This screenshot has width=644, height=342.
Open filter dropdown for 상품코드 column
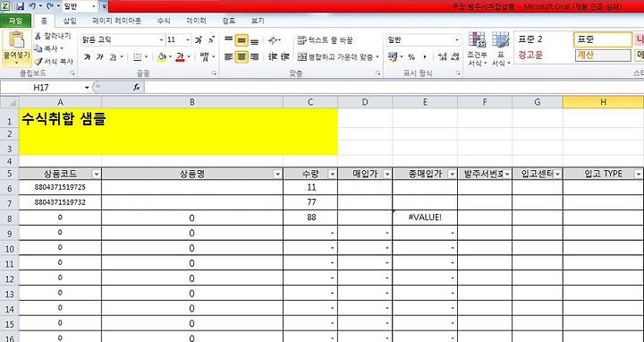(x=96, y=175)
